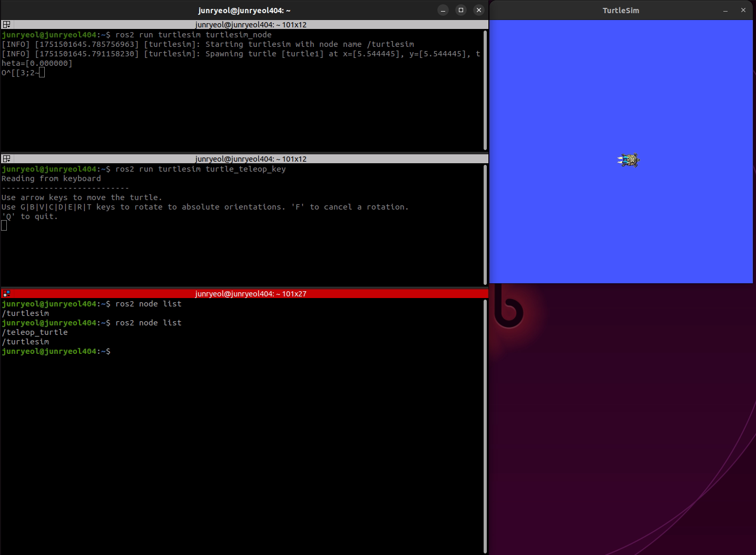Click the first 'ros2 node list' command
Image resolution: width=756 pixels, height=555 pixels.
point(148,304)
